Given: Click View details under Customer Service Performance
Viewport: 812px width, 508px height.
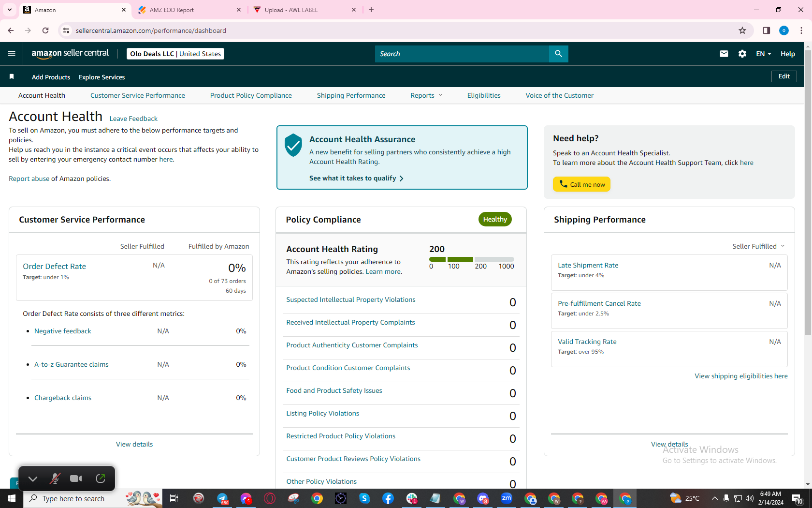Looking at the screenshot, I should coord(134,444).
